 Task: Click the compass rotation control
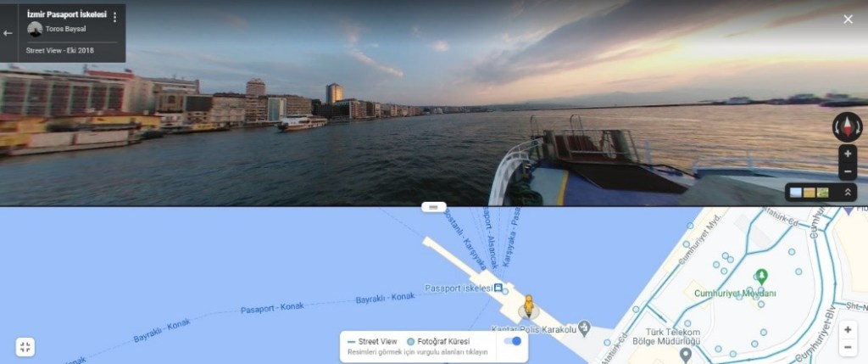847,127
